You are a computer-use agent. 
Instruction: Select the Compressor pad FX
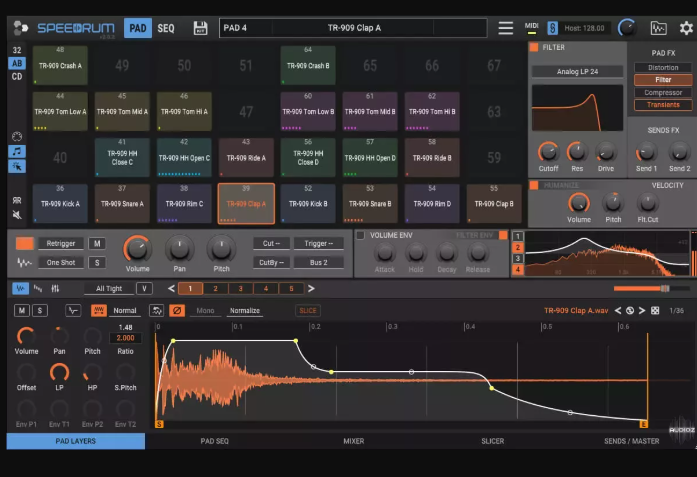[x=663, y=92]
